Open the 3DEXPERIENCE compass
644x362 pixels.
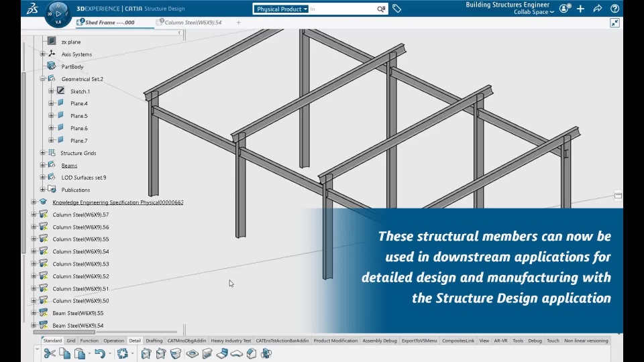58,13
